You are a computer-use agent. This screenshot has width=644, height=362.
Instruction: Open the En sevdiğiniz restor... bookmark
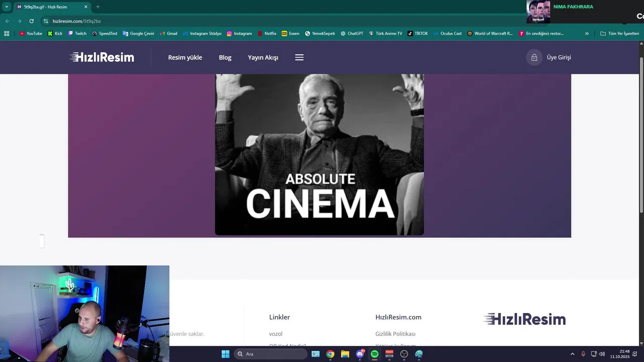pyautogui.click(x=541, y=33)
